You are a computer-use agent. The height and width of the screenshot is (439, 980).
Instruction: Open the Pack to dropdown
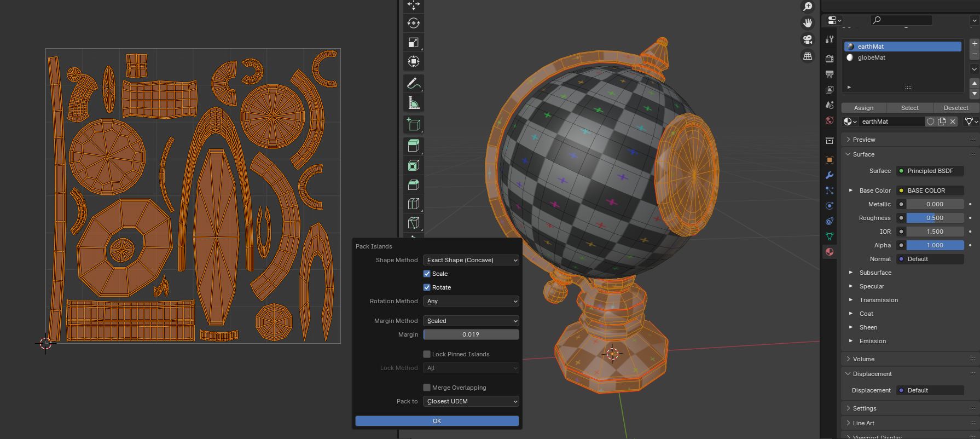click(x=471, y=401)
